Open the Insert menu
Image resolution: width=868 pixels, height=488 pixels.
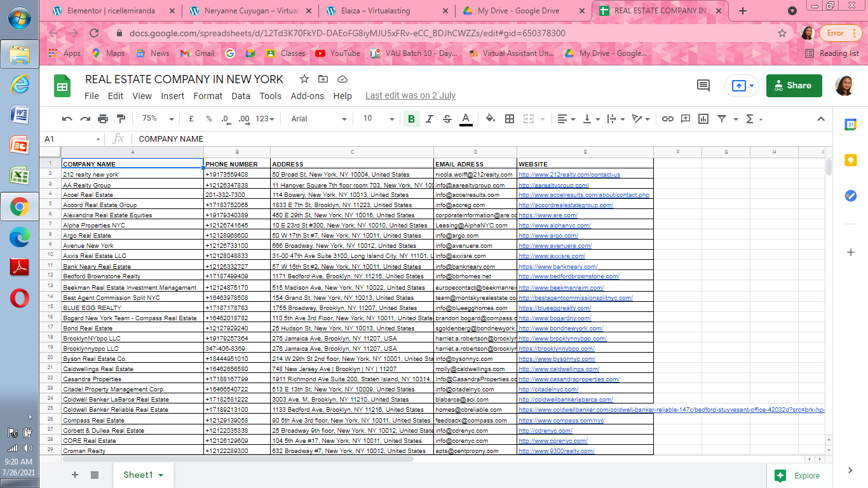172,96
